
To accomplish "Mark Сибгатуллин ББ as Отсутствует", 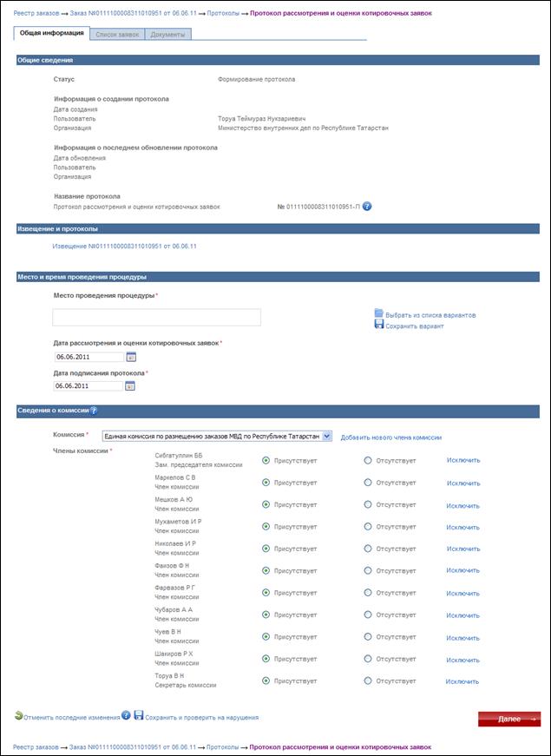I will (x=368, y=460).
